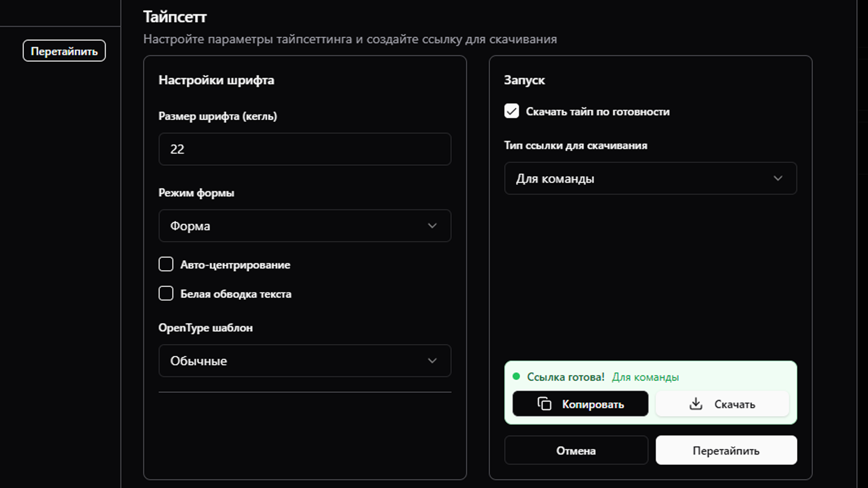Click the copy icon in the Копировать button

coord(544,404)
